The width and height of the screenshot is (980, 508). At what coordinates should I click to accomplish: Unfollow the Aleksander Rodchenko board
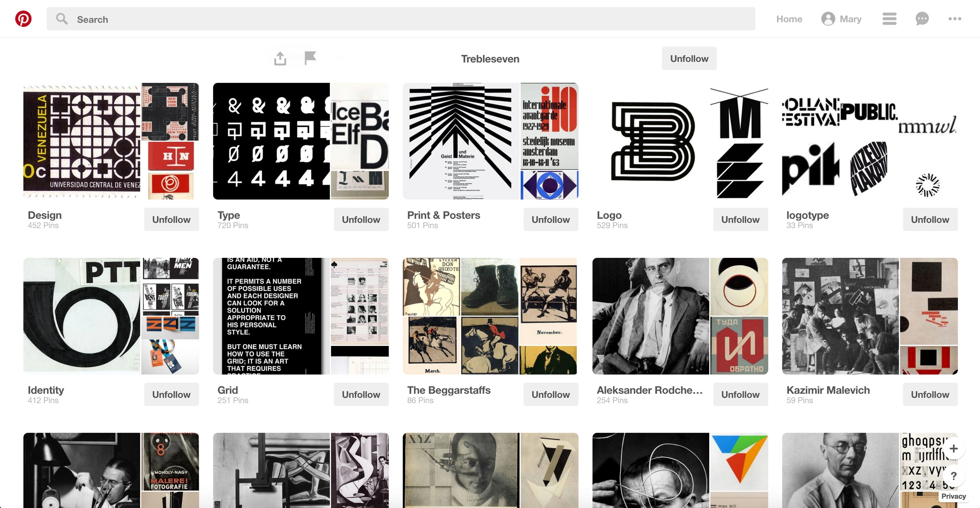click(x=740, y=395)
